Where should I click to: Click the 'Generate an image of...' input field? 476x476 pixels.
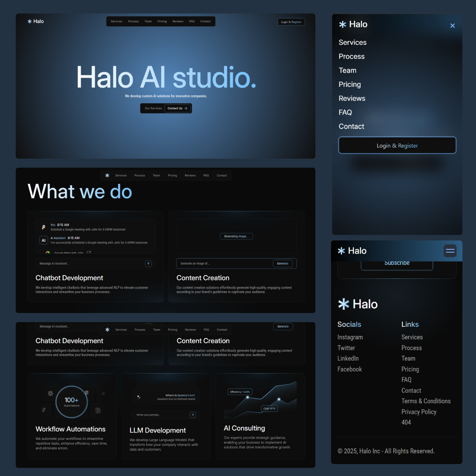[224, 263]
